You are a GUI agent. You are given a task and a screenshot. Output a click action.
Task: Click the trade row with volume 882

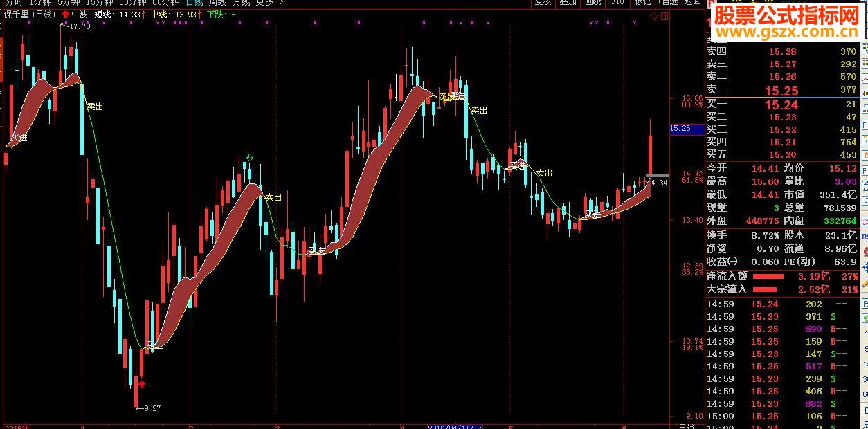click(x=781, y=404)
